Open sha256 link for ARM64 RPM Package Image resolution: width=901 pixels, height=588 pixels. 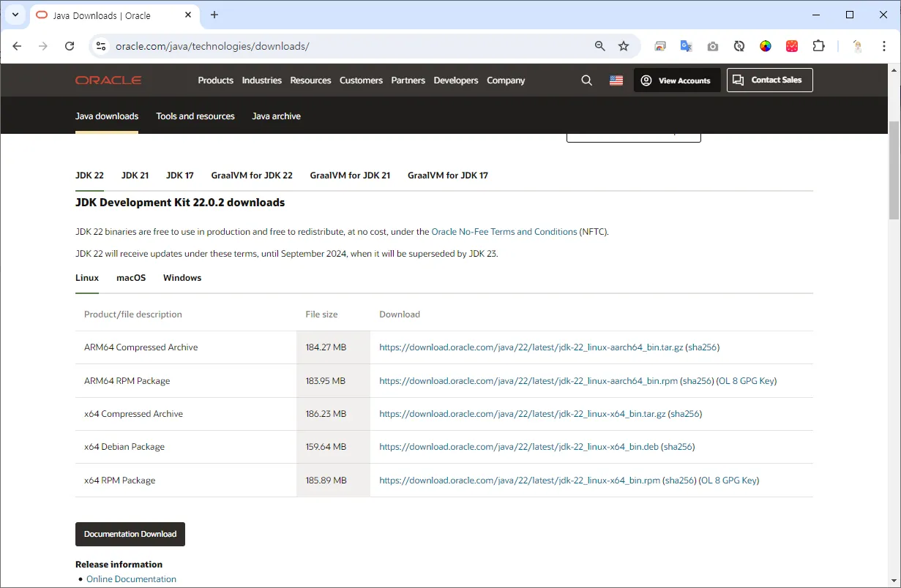tap(697, 381)
